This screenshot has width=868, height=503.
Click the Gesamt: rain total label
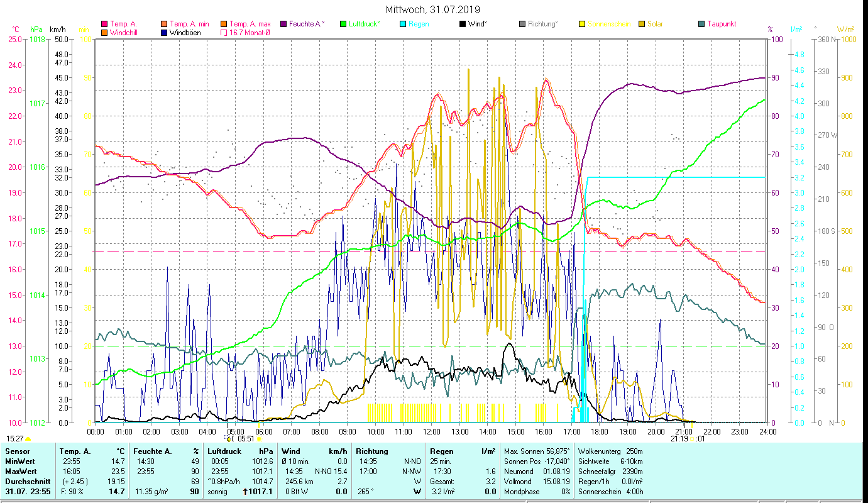pos(442,481)
